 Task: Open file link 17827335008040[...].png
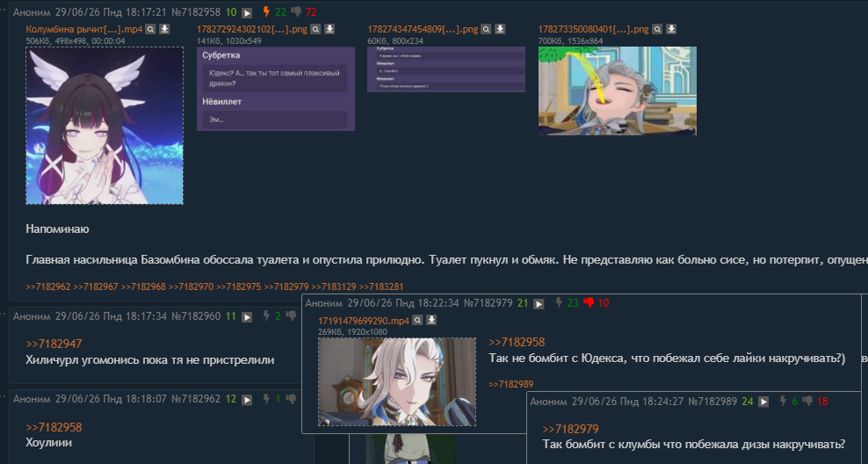pos(593,29)
